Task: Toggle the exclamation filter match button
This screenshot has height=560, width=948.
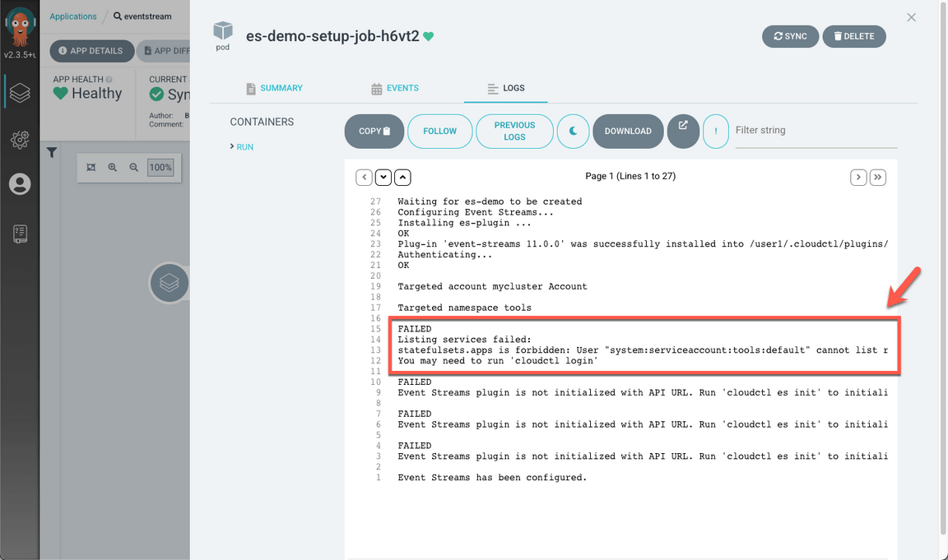Action: pyautogui.click(x=716, y=131)
